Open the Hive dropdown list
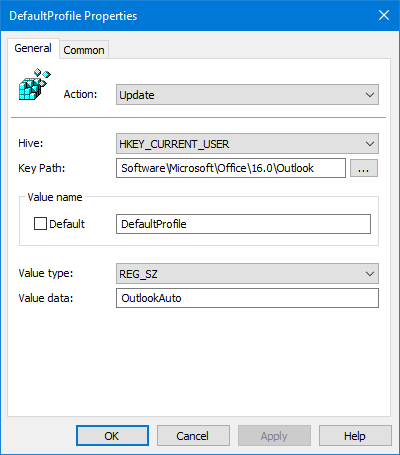400x455 pixels. tap(247, 144)
